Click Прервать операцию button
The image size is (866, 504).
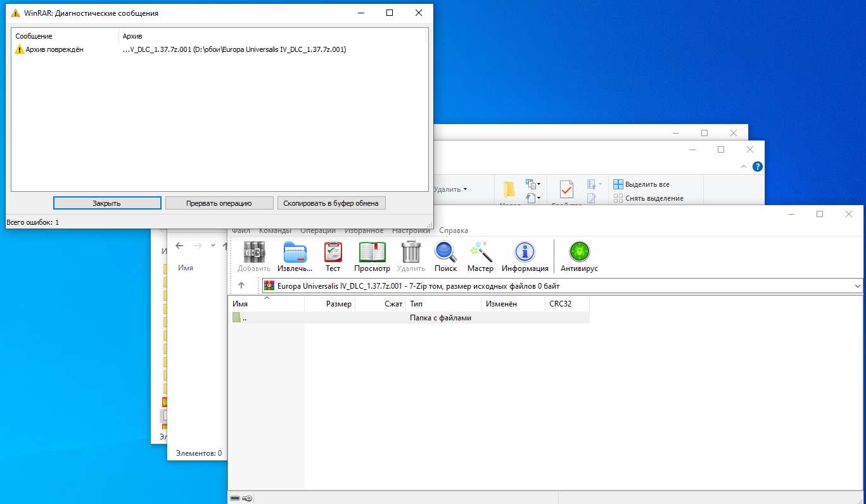219,203
